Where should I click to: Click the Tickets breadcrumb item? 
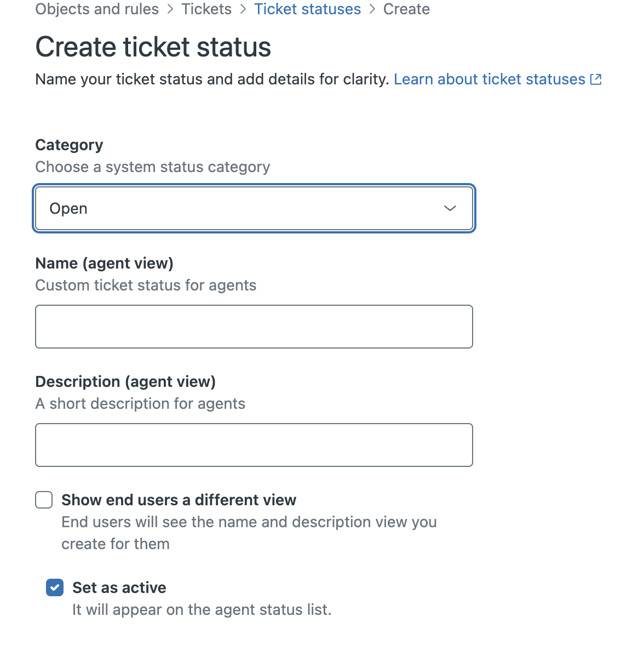[x=206, y=9]
